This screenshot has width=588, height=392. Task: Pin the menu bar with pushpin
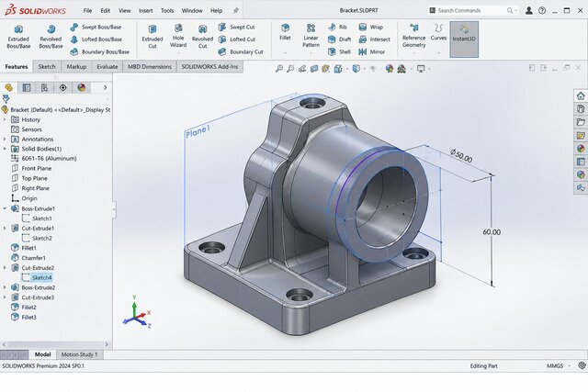[235, 10]
